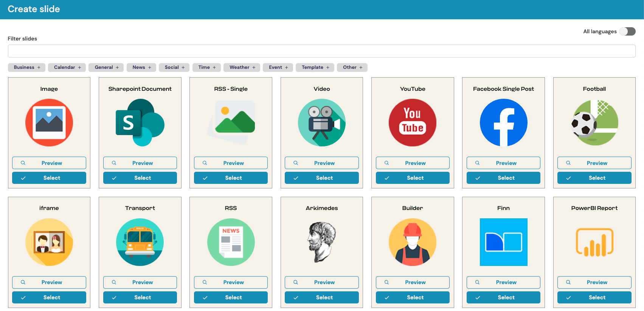Click the Image slide icon
This screenshot has width=644, height=311.
pos(49,123)
